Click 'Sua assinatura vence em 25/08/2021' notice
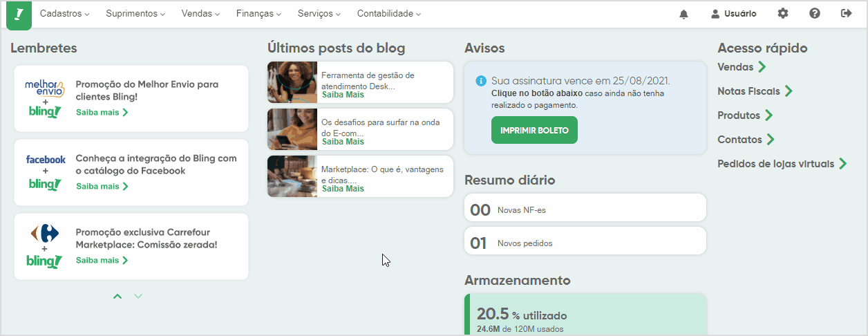The width and height of the screenshot is (868, 336). click(581, 81)
